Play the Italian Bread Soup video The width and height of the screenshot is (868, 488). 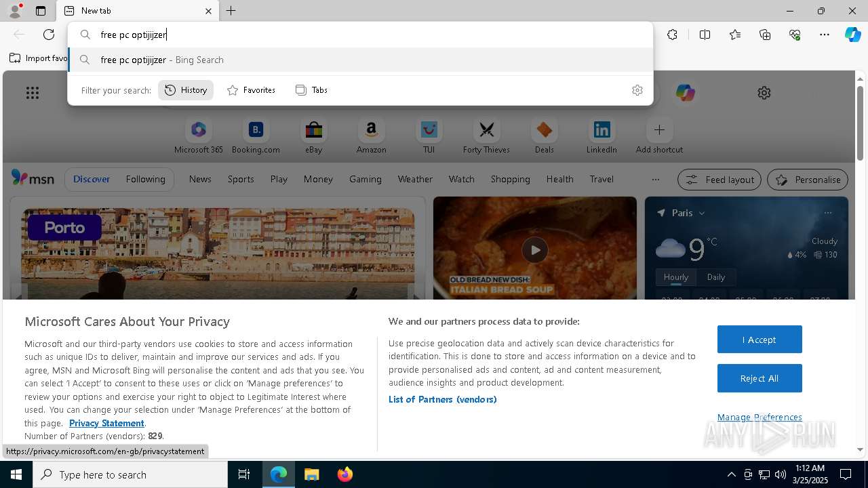pyautogui.click(x=535, y=250)
